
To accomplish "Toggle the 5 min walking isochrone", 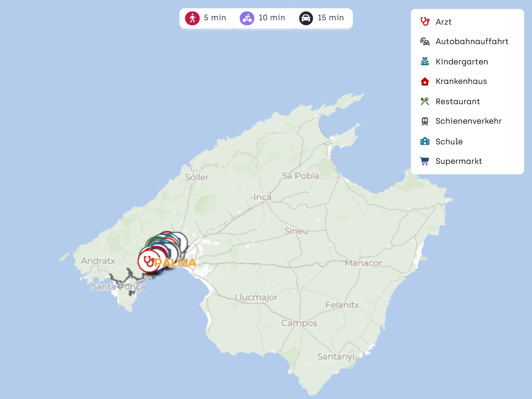I will tap(215, 18).
